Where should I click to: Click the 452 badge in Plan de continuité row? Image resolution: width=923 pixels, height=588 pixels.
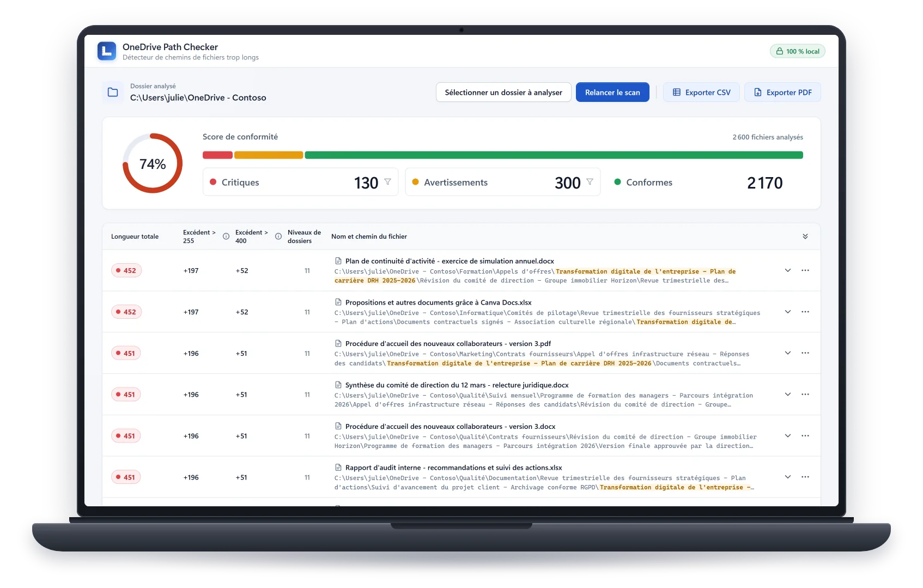126,270
